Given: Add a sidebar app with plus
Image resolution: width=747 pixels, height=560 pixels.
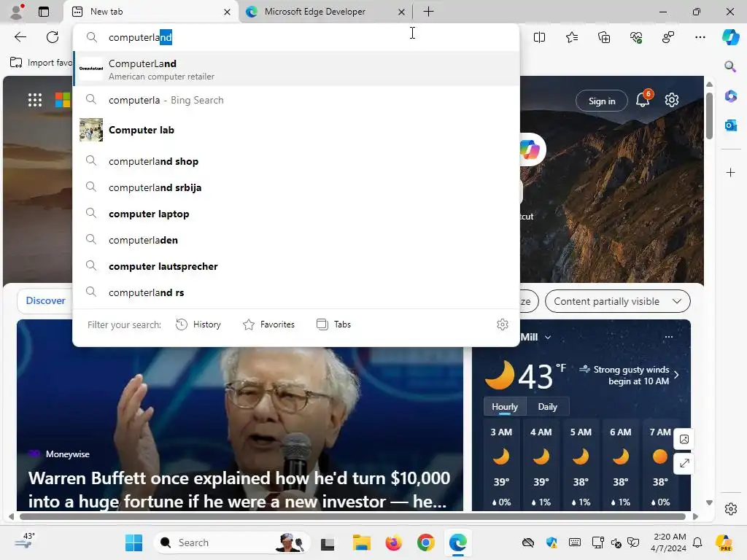Looking at the screenshot, I should [730, 172].
